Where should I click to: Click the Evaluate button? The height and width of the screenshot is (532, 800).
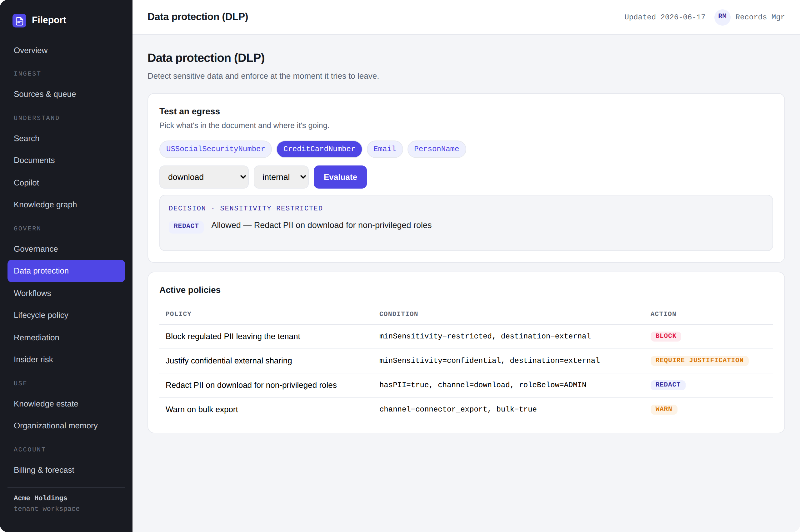click(340, 177)
